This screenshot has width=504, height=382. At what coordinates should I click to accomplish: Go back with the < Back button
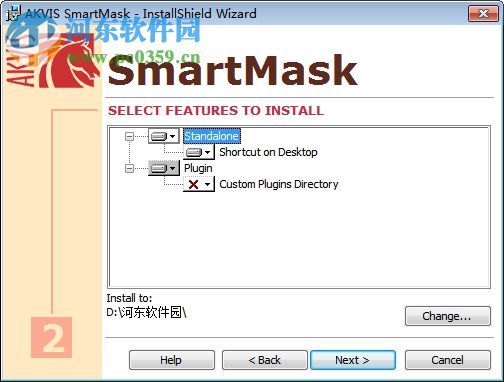click(265, 360)
